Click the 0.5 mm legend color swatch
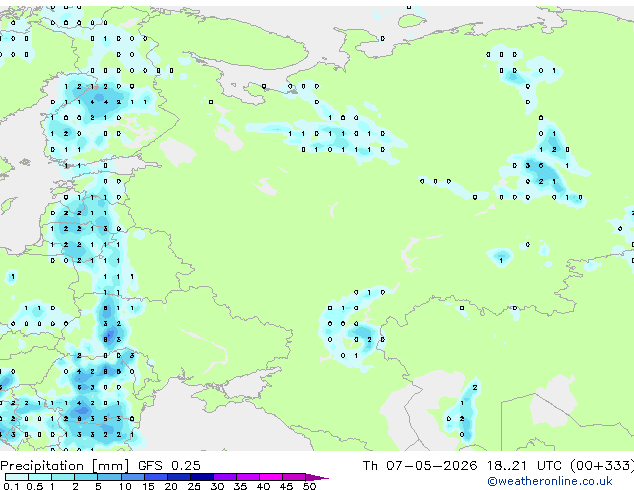634x490 pixels. coord(40,477)
